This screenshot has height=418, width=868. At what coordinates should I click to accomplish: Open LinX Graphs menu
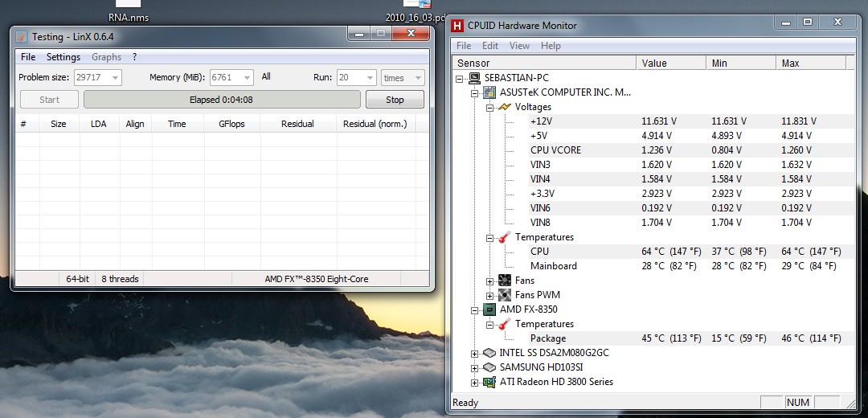pos(106,57)
